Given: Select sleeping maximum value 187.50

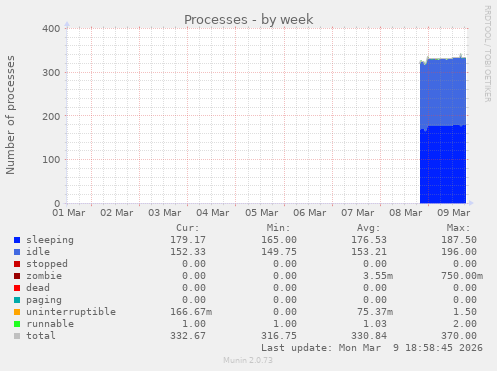Looking at the screenshot, I should (x=459, y=240).
